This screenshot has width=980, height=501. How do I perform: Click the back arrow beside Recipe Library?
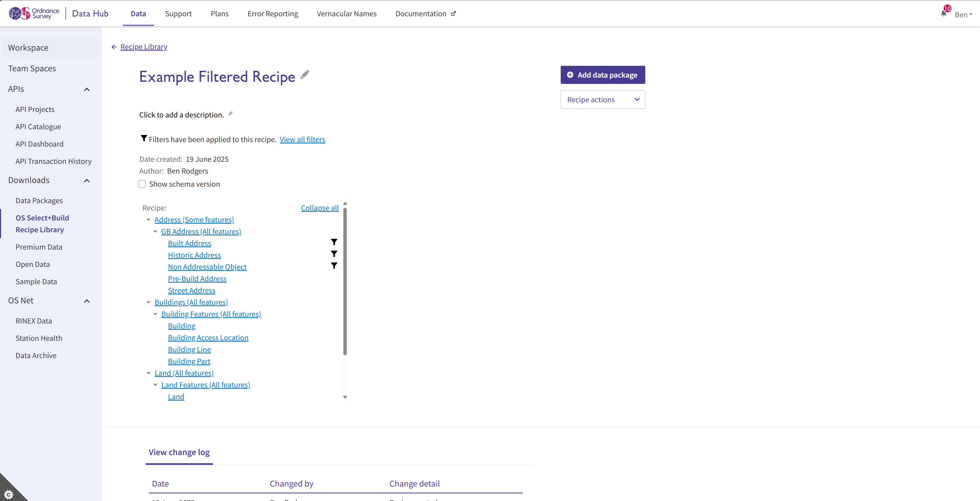coord(114,46)
